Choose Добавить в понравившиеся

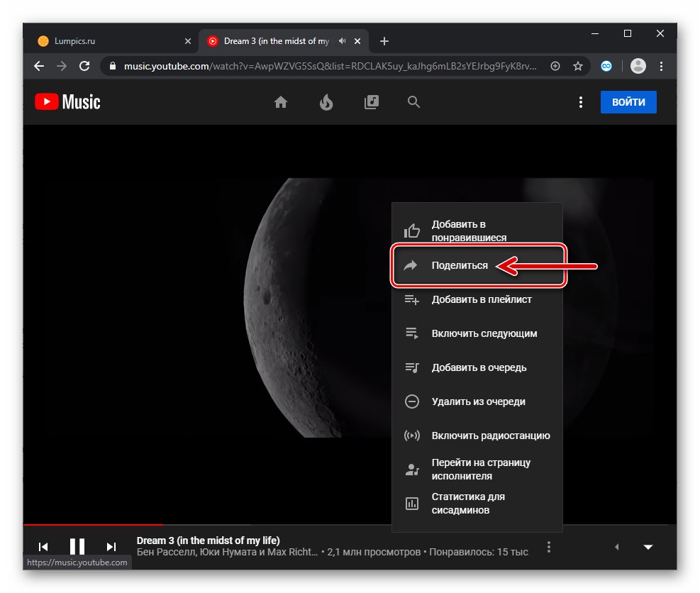pos(477,231)
